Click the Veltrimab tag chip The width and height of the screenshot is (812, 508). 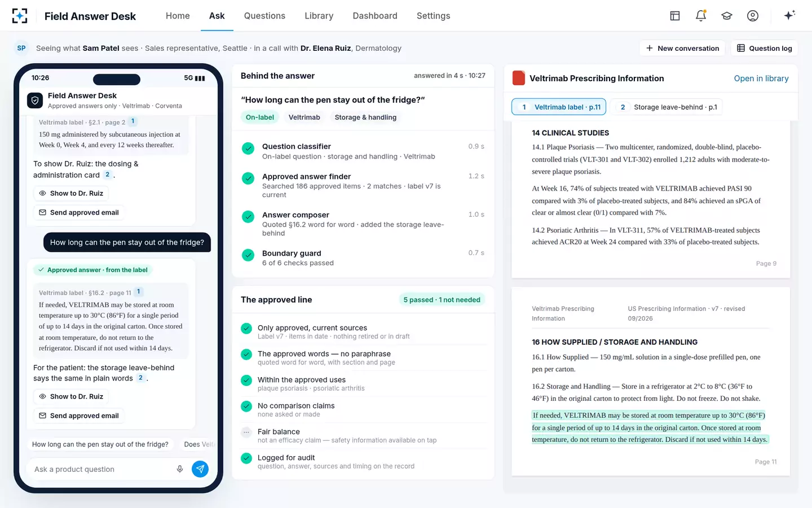pos(304,117)
